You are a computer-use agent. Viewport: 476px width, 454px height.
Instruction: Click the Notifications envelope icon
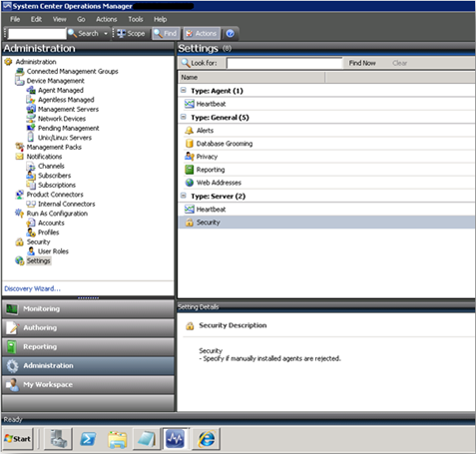[x=20, y=157]
